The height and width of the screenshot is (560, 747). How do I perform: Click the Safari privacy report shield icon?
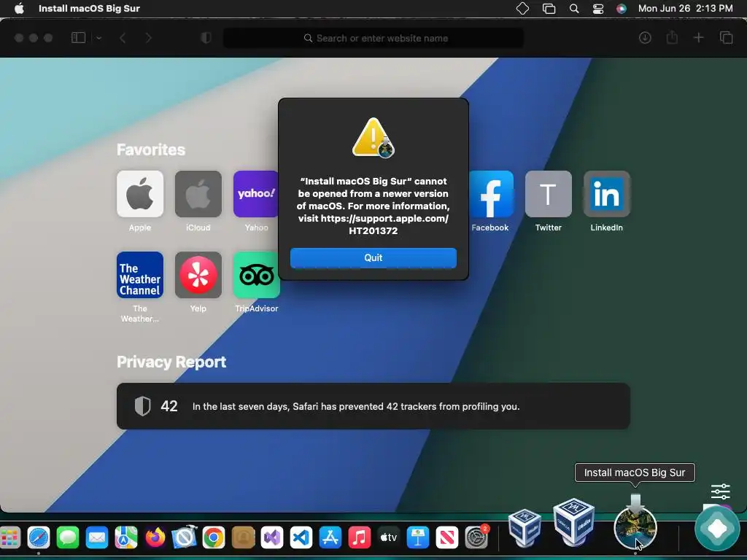(206, 38)
